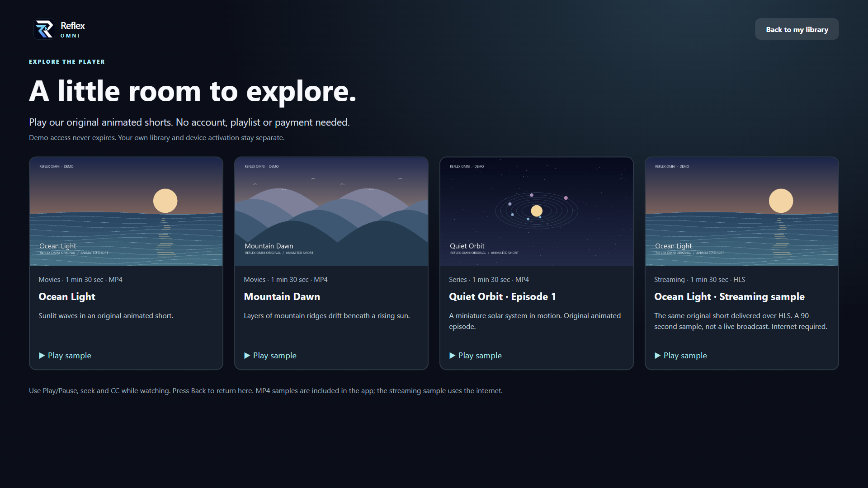Select the 'Mountain Dawn' card title
The width and height of the screenshot is (868, 488).
click(282, 297)
